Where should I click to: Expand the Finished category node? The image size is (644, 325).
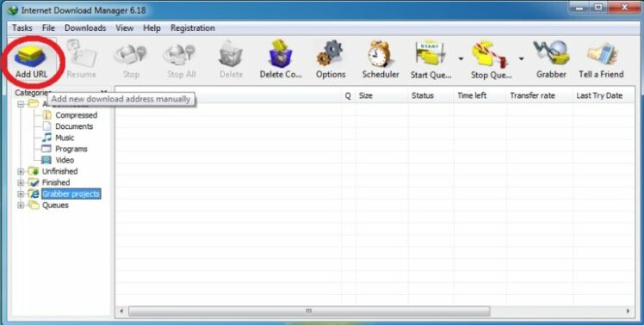pyautogui.click(x=21, y=182)
